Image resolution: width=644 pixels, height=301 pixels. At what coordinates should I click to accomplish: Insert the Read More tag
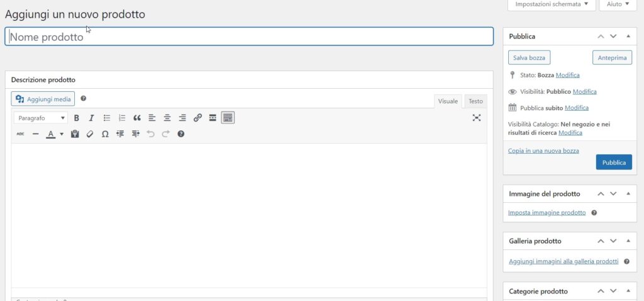pyautogui.click(x=213, y=118)
